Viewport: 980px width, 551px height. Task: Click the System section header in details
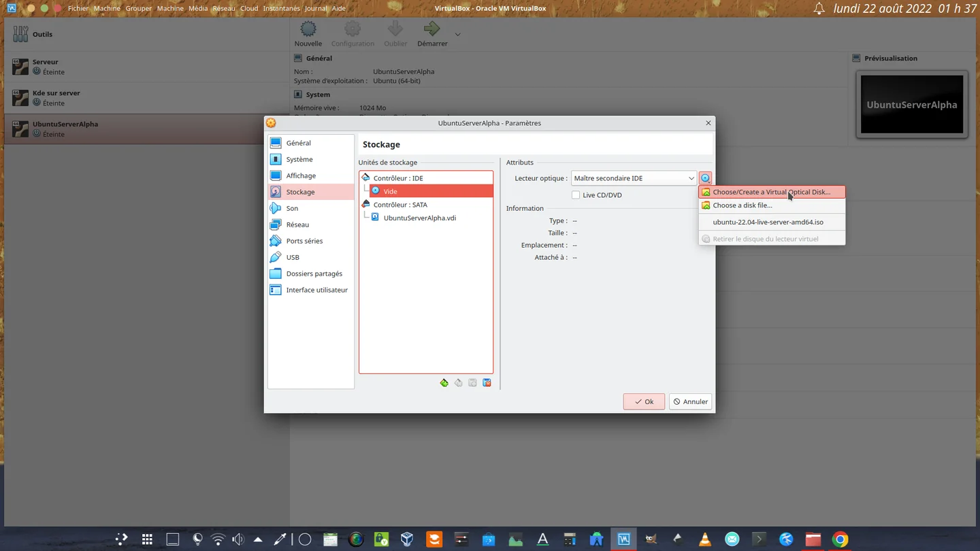(318, 95)
